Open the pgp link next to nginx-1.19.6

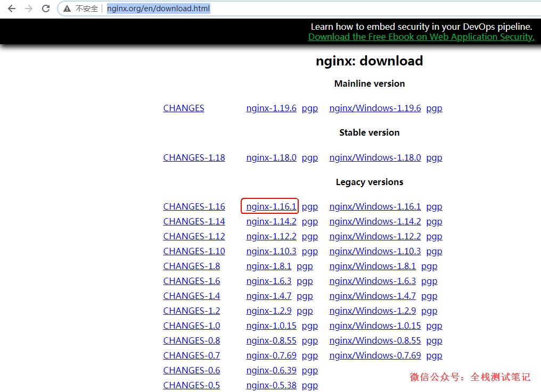(310, 109)
